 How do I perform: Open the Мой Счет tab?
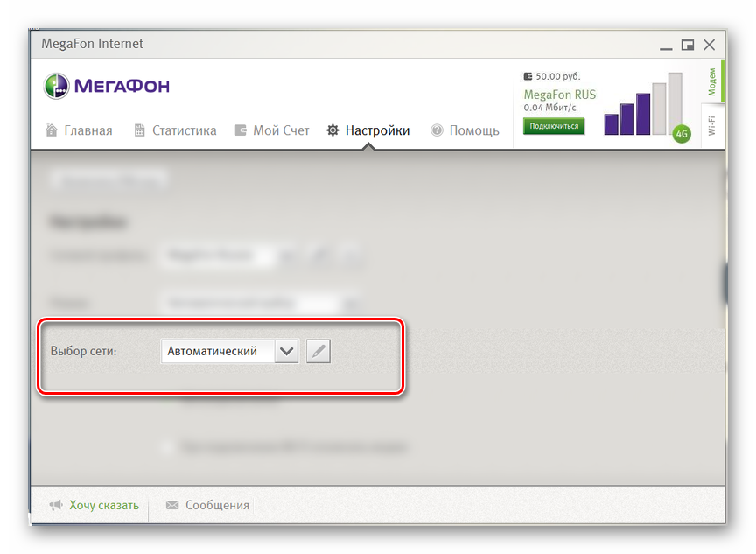271,130
